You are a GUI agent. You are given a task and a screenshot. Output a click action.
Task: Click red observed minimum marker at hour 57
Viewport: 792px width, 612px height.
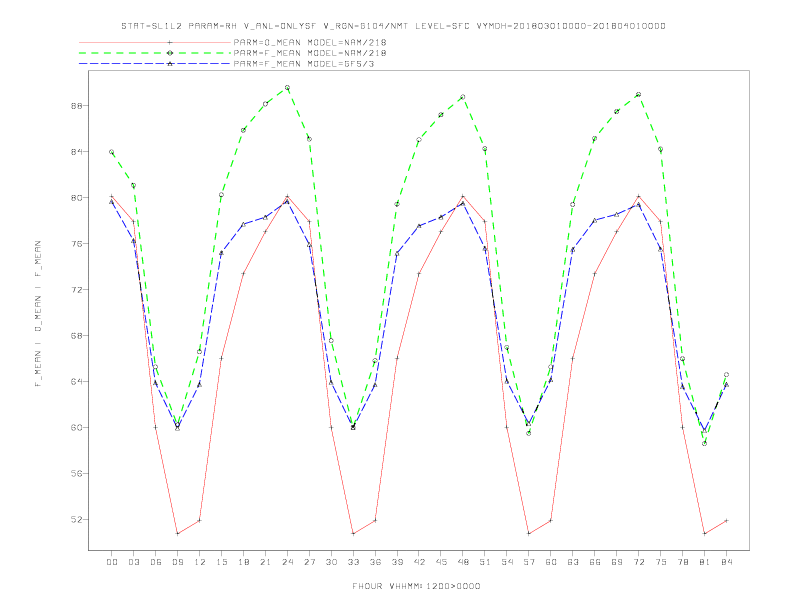click(x=529, y=533)
